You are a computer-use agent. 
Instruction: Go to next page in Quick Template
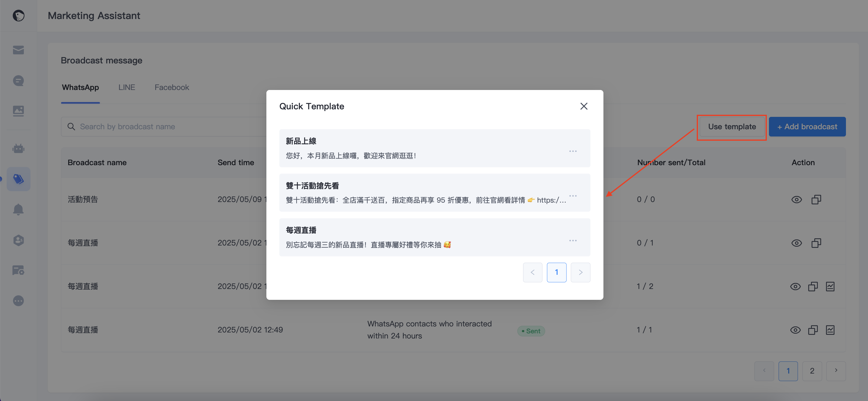580,272
